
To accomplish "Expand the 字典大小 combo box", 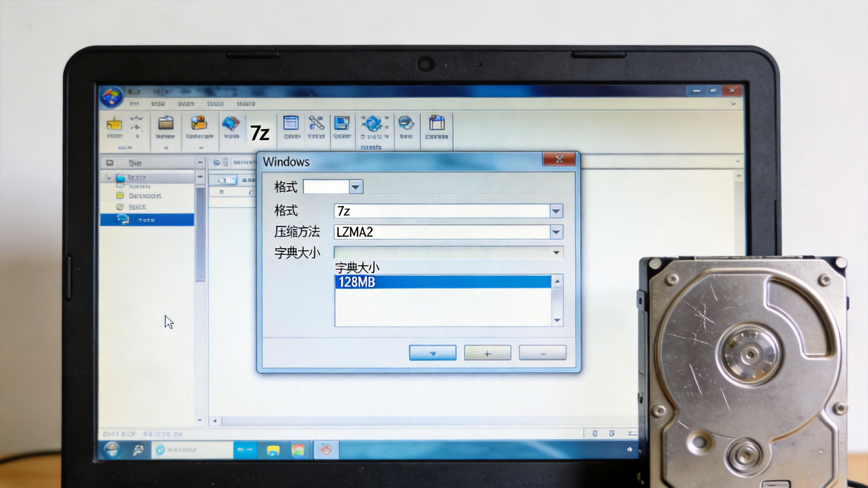I will 556,253.
